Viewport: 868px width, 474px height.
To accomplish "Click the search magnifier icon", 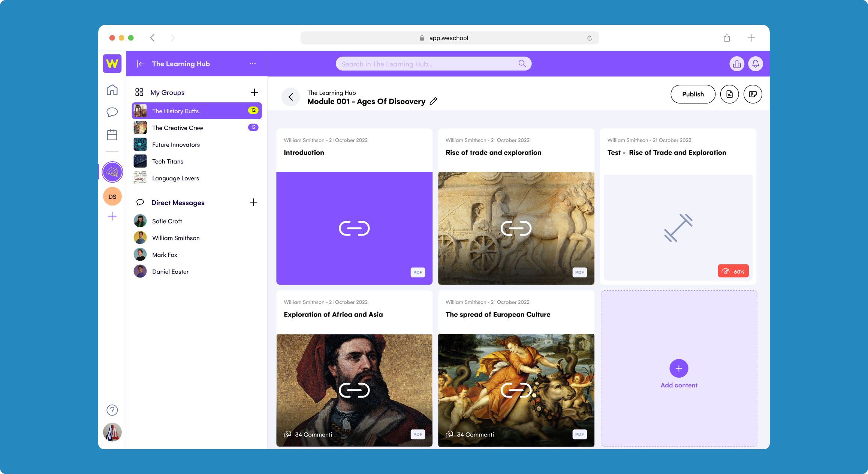I will click(522, 64).
